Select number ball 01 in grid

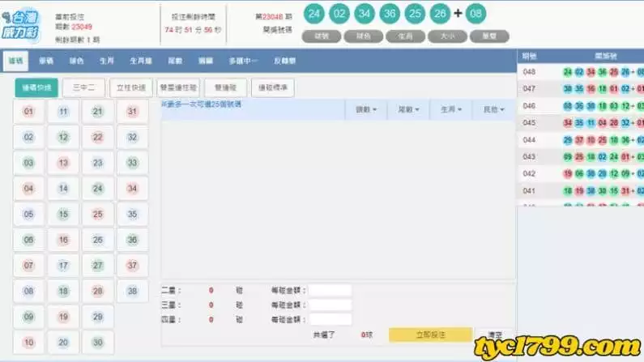28,111
